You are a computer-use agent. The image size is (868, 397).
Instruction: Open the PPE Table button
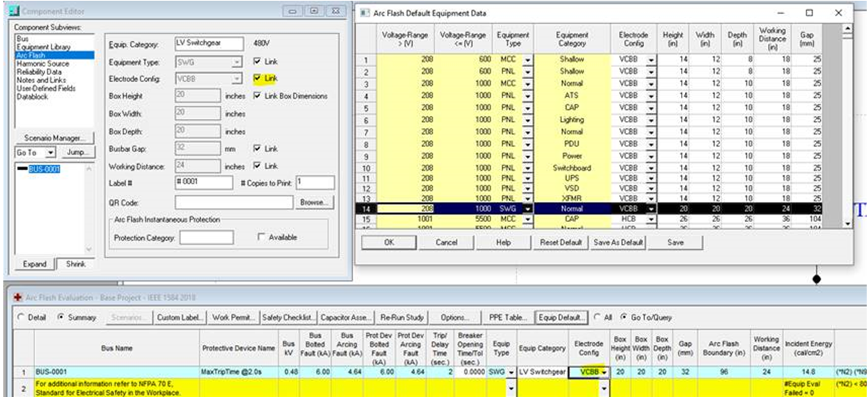(x=508, y=317)
